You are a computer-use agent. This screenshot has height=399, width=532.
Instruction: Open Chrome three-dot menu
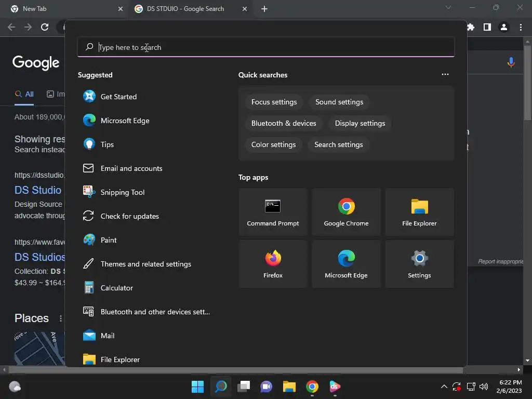521,27
